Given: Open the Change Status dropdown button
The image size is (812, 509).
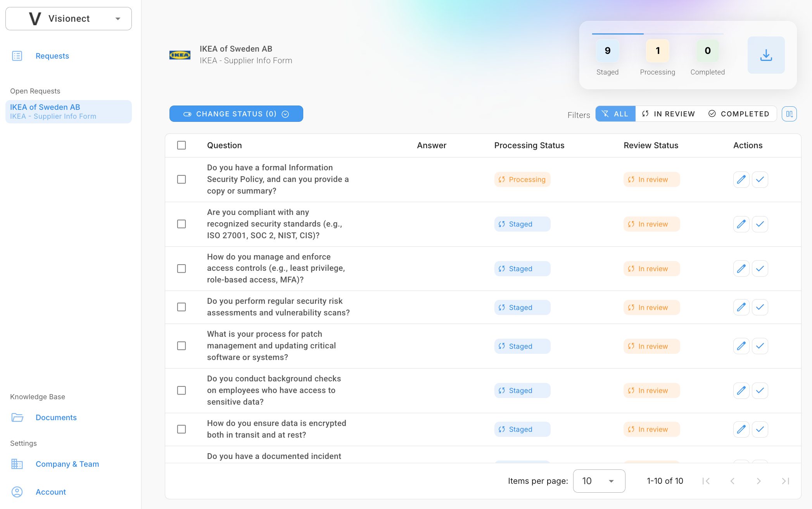Looking at the screenshot, I should click(236, 114).
